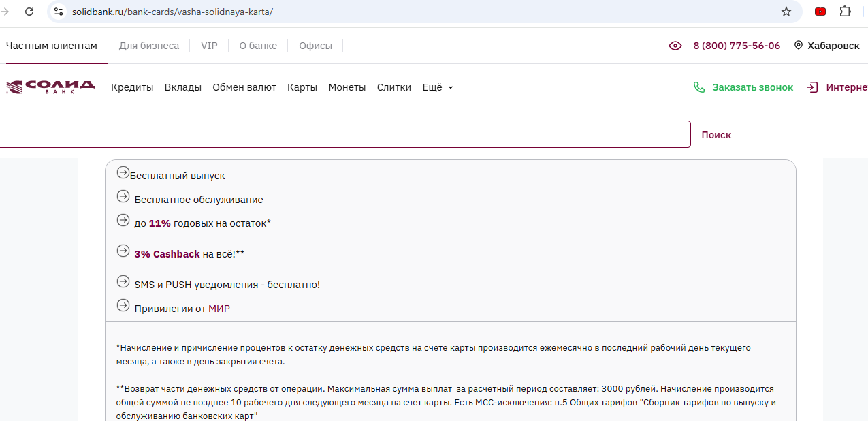Click inside the site search field
This screenshot has height=421, width=868.
point(340,134)
